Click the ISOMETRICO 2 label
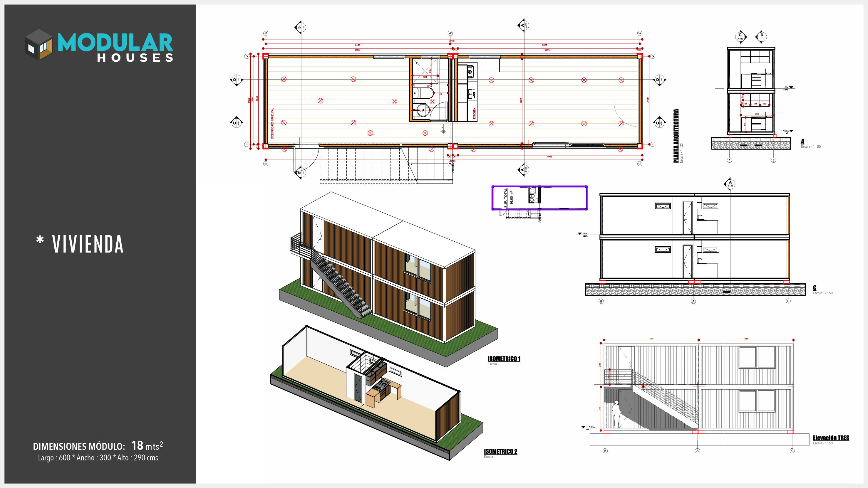This screenshot has width=868, height=488. [500, 452]
